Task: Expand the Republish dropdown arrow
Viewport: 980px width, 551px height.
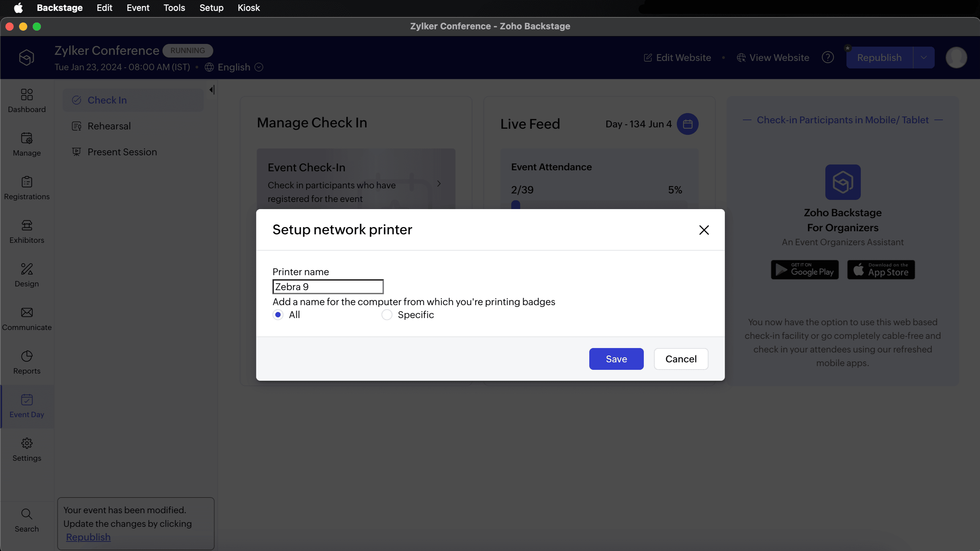Action: pos(924,58)
